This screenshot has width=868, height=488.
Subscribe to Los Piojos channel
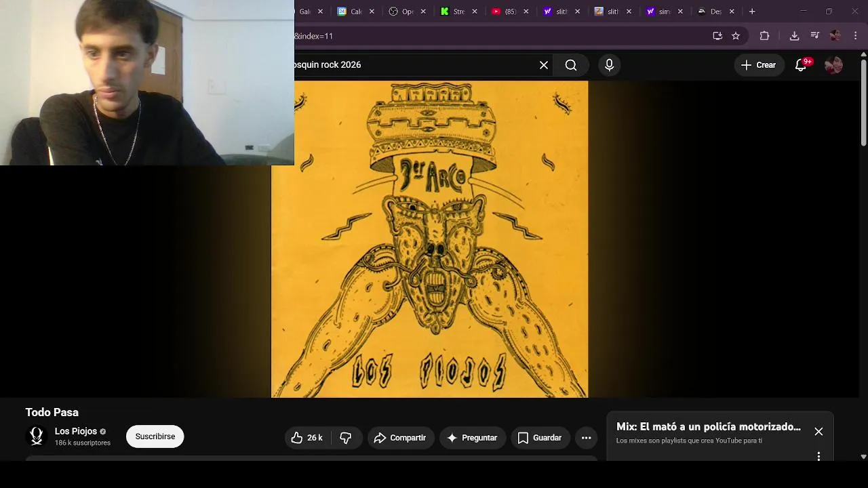pyautogui.click(x=155, y=436)
